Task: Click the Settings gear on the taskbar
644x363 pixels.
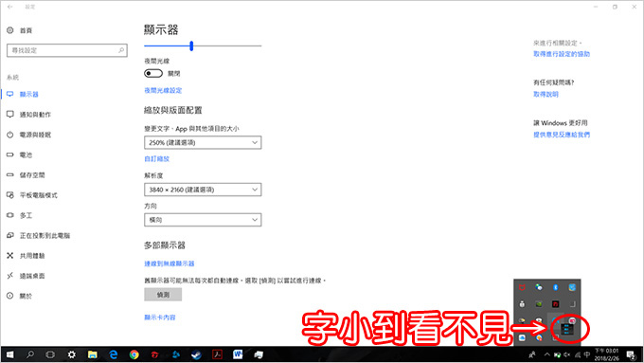Action: pyautogui.click(x=71, y=354)
